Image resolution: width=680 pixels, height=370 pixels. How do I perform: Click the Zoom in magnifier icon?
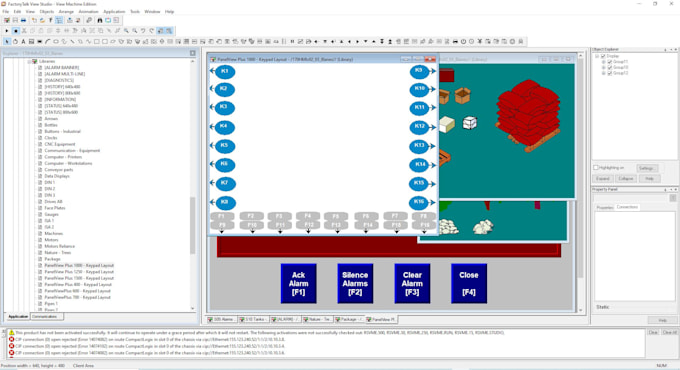(x=126, y=31)
